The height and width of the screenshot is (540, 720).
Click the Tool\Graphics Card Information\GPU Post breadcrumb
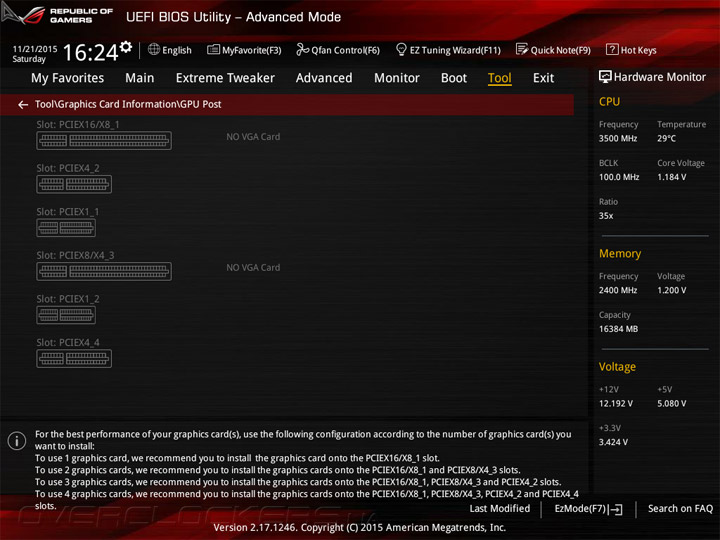tap(128, 104)
